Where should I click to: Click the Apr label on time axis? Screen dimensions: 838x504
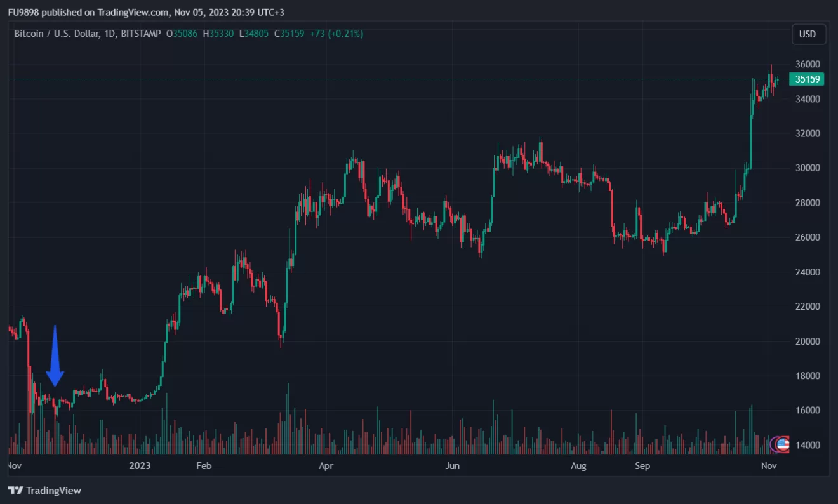[326, 466]
